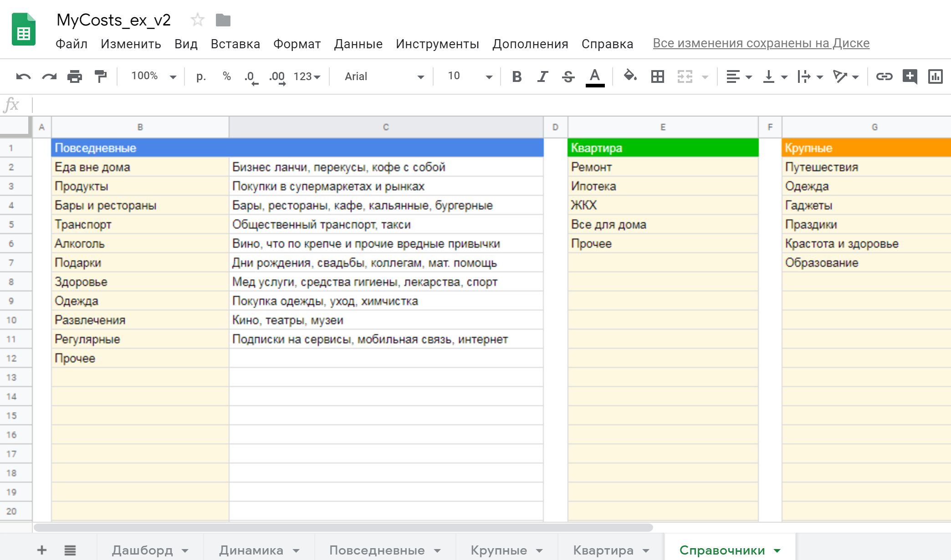Increase decimal places
Image resolution: width=951 pixels, height=560 pixels.
click(x=277, y=77)
